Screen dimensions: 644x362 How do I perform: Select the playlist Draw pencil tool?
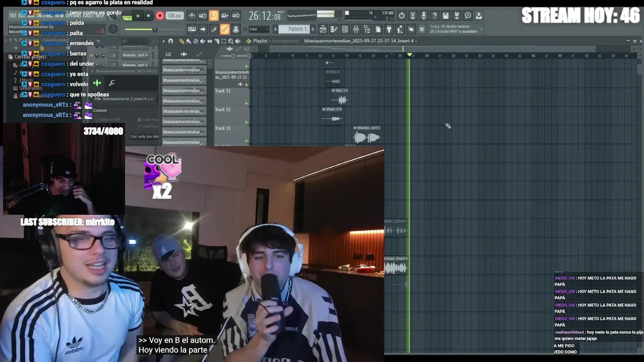[x=182, y=41]
